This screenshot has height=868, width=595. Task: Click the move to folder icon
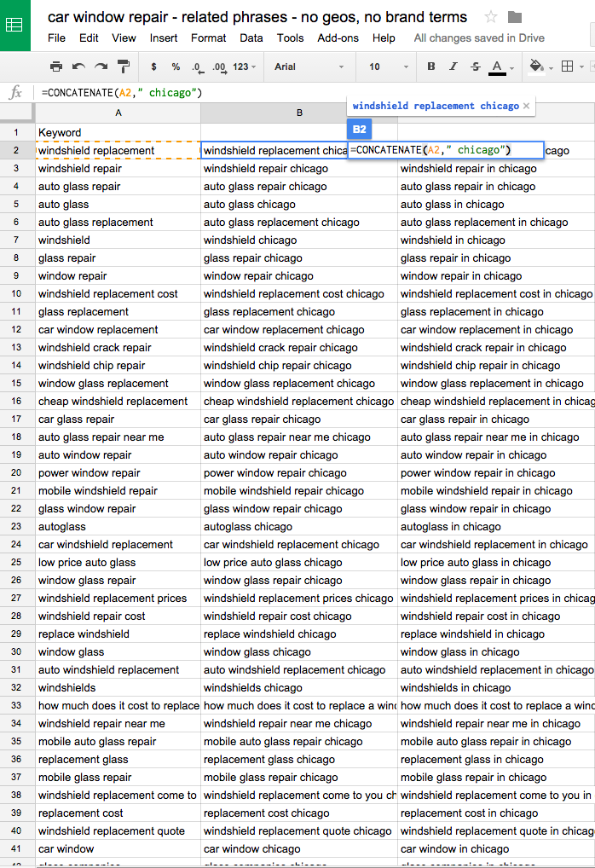tap(515, 17)
